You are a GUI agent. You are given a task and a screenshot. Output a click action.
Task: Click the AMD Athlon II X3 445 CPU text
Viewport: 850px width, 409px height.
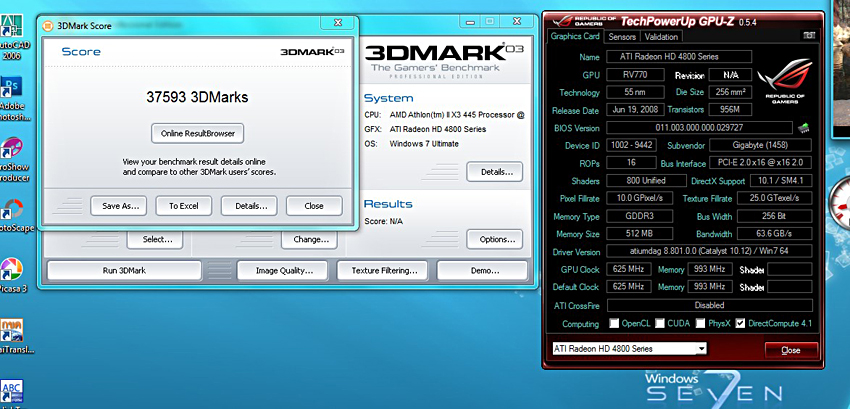(x=456, y=115)
